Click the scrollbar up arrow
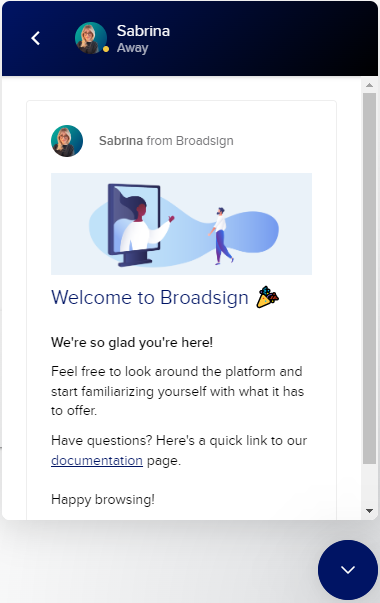The height and width of the screenshot is (603, 380). [370, 85]
